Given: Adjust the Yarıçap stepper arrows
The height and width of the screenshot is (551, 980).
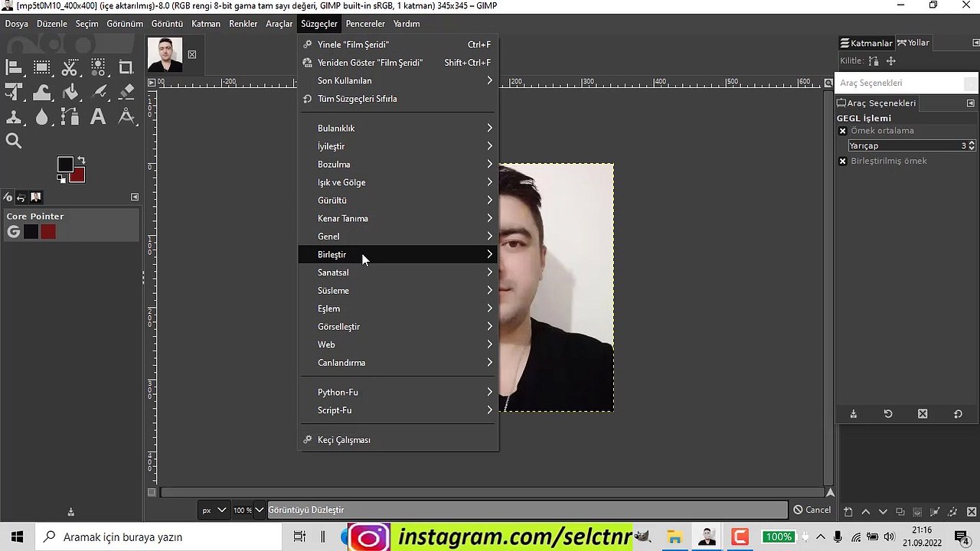Looking at the screenshot, I should (x=972, y=145).
